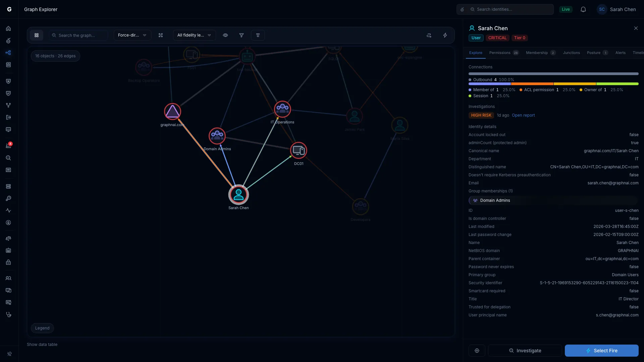Click the HIGH RISK badge

point(481,115)
